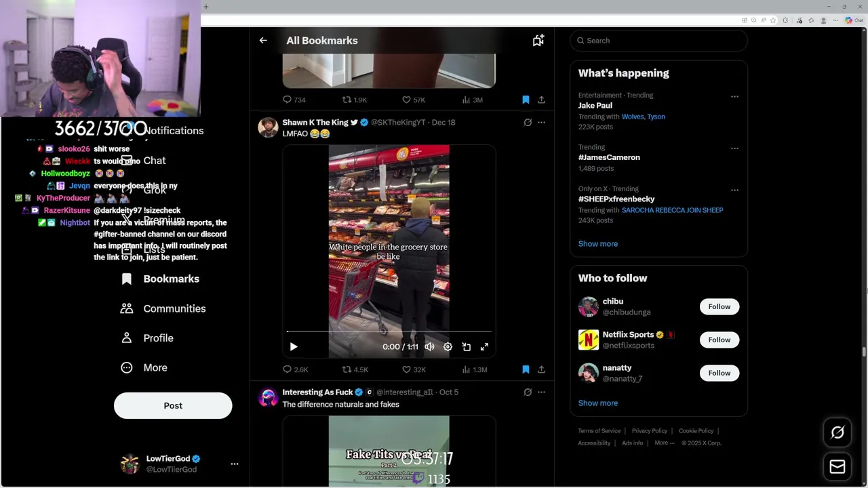Open More in the sidebar
This screenshot has height=488, width=868.
click(x=144, y=368)
